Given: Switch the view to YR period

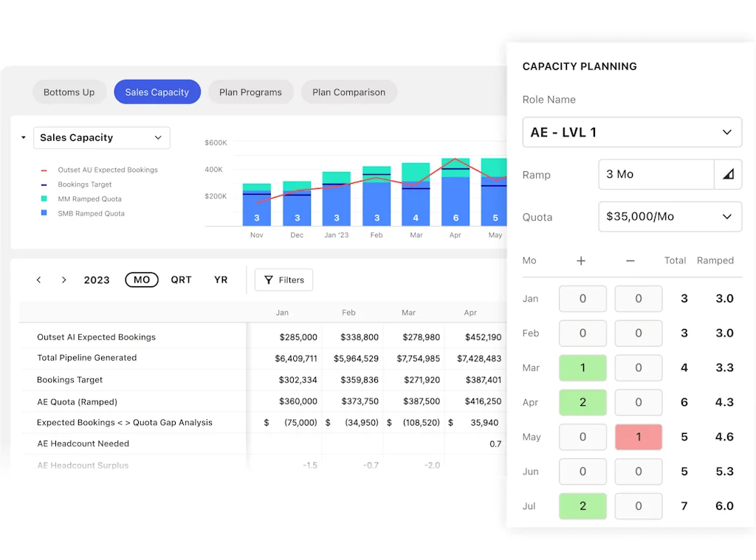Looking at the screenshot, I should 221,280.
